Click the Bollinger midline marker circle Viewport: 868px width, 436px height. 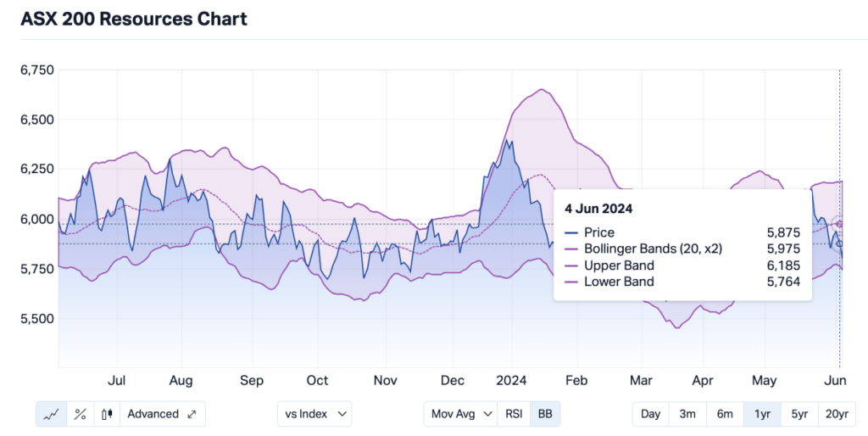tap(839, 224)
